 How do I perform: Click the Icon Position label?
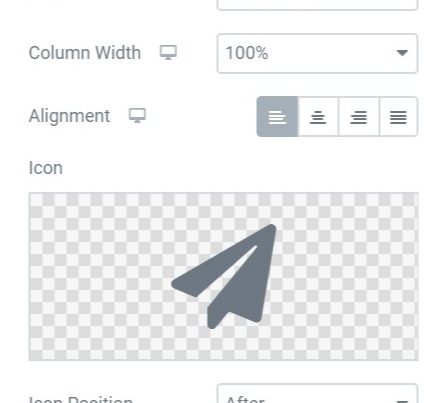pyautogui.click(x=81, y=399)
